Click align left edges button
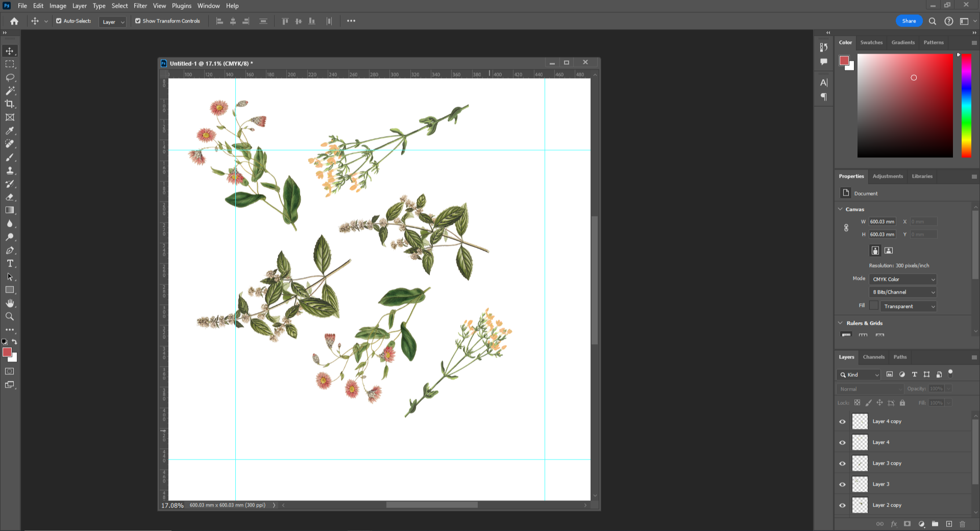The width and height of the screenshot is (980, 531). click(220, 21)
